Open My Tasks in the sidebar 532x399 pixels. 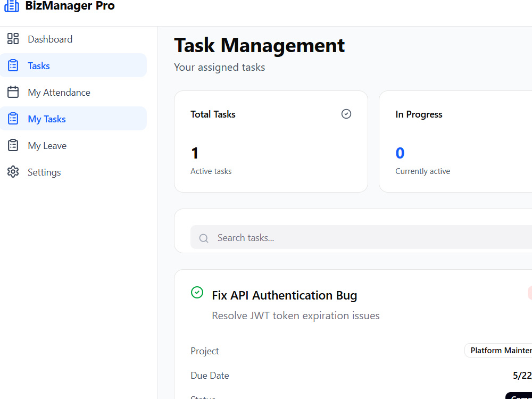(x=73, y=119)
